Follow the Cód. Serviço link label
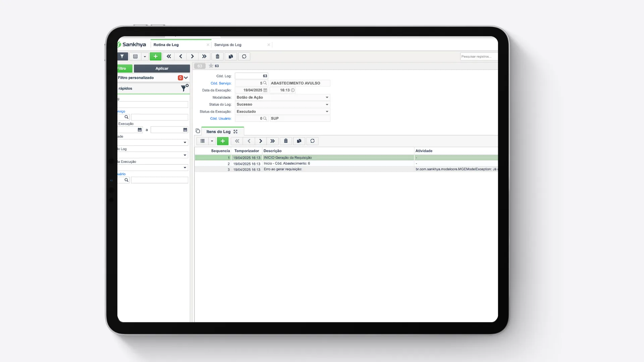The image size is (644, 362). [x=221, y=83]
